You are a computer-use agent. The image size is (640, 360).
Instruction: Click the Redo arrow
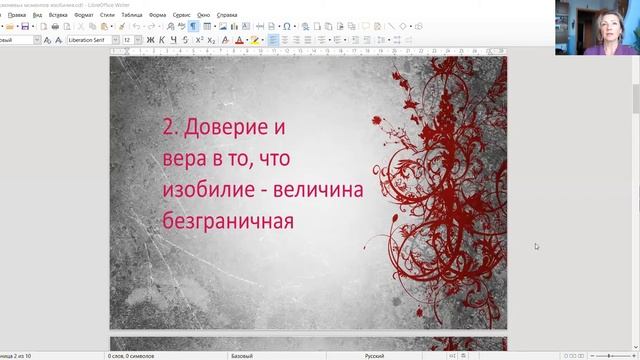point(151,27)
